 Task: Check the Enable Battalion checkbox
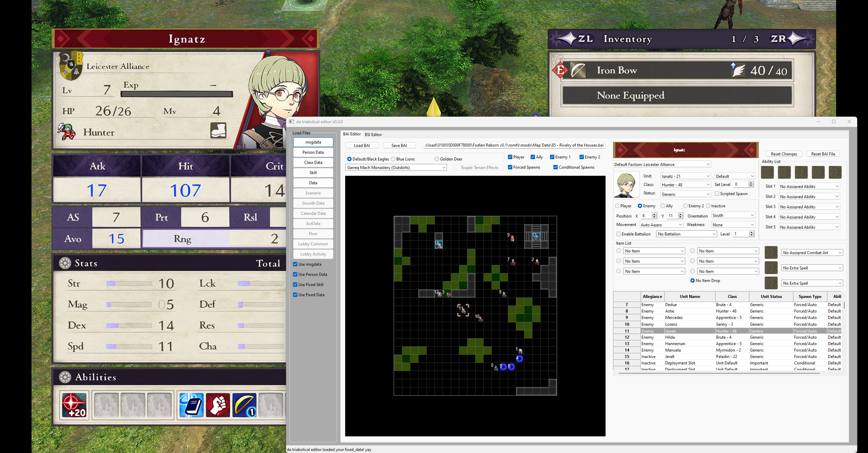coord(618,234)
